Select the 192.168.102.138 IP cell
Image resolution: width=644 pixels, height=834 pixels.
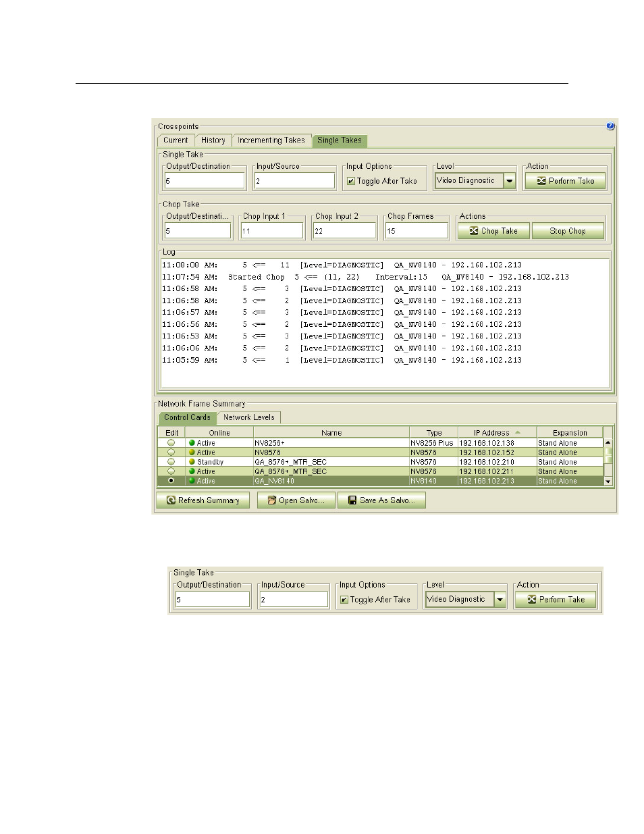[498, 443]
